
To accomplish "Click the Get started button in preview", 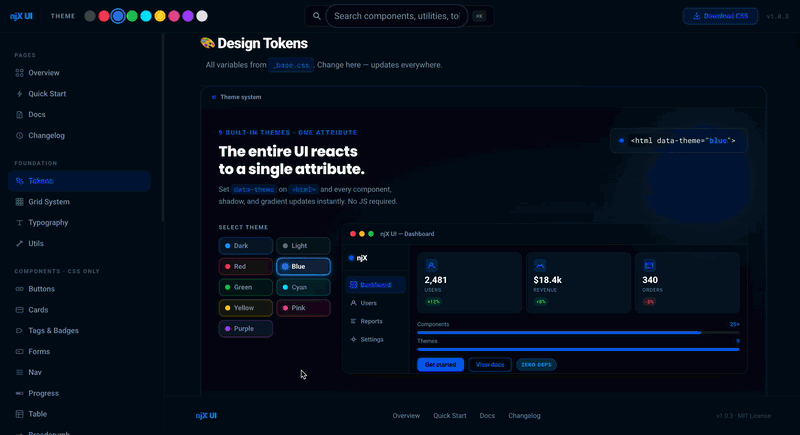I will 440,365.
